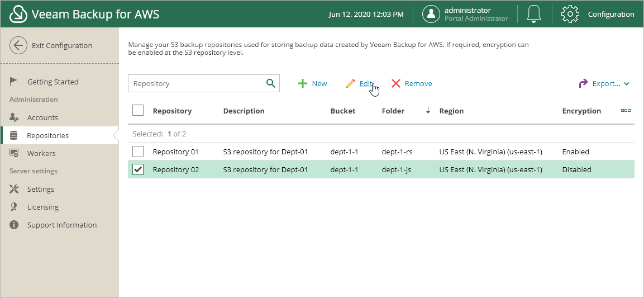The width and height of the screenshot is (644, 298).
Task: Check the Repository 01 checkbox
Action: click(138, 152)
